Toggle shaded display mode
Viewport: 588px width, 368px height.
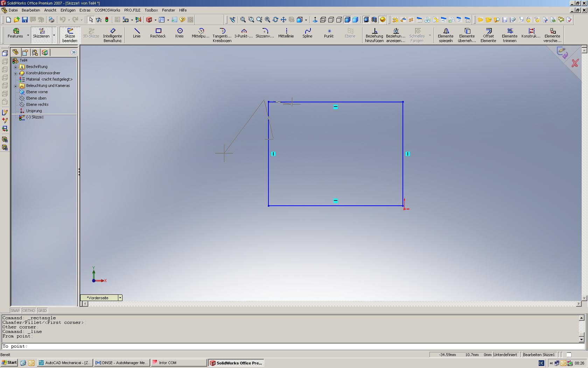click(355, 20)
